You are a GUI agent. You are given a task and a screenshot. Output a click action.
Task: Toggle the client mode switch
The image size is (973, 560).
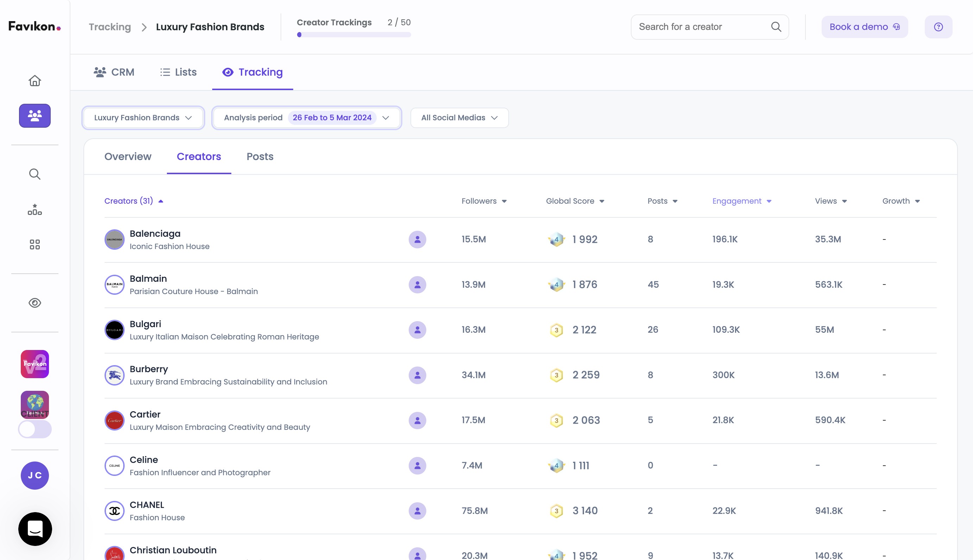click(x=34, y=429)
